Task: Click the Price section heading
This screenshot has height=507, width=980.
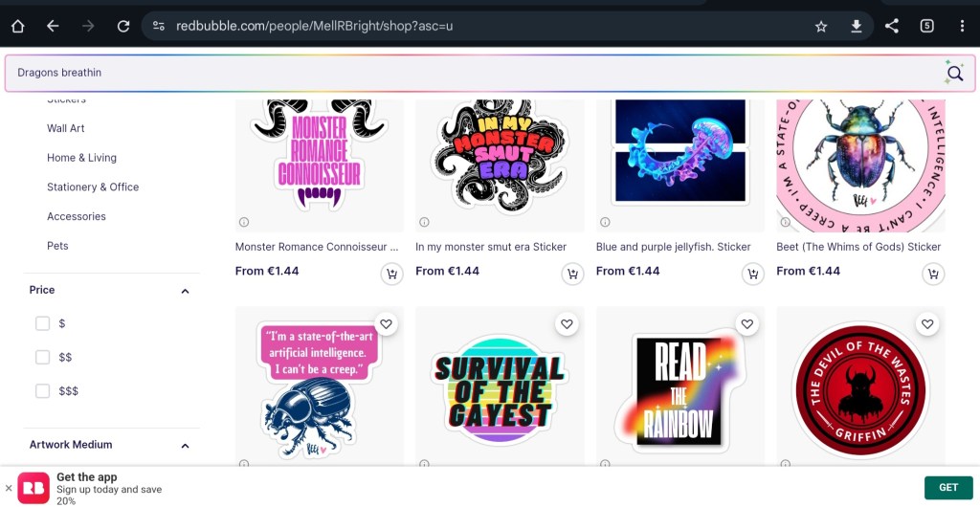Action: pos(42,290)
